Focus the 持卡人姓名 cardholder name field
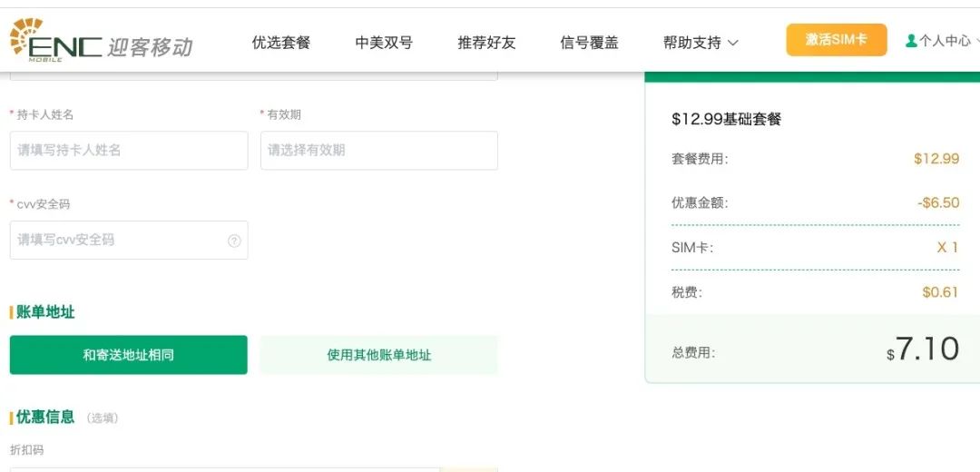This screenshot has width=980, height=472. click(128, 150)
